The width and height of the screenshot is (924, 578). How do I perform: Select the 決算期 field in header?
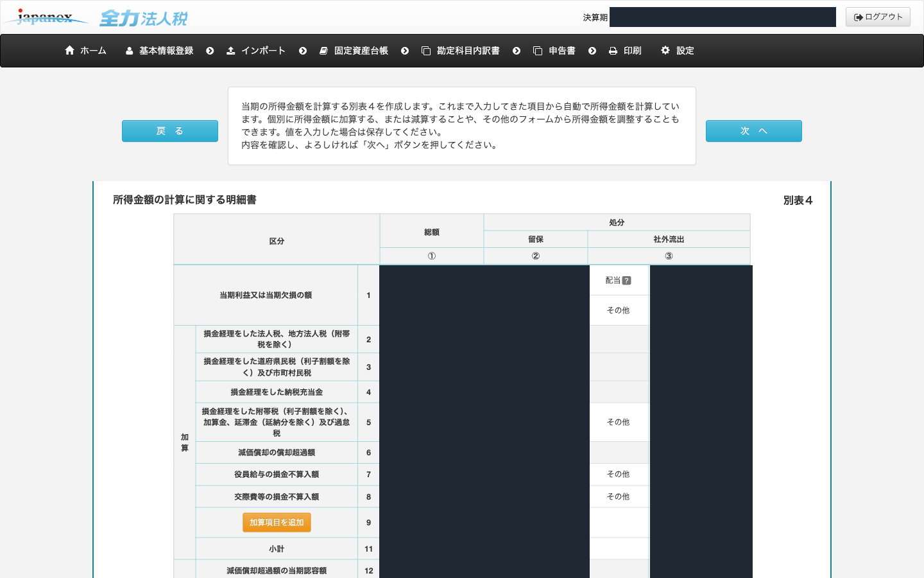pyautogui.click(x=723, y=17)
